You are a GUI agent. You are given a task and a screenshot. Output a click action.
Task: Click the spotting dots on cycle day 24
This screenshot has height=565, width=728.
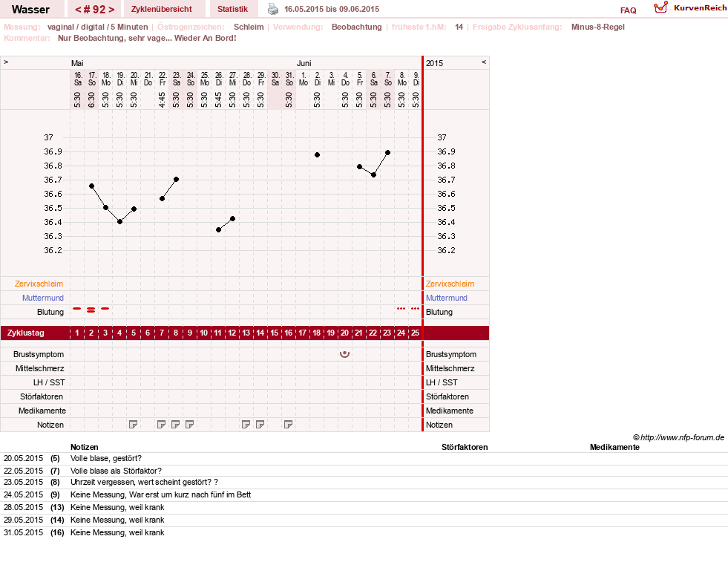[401, 309]
